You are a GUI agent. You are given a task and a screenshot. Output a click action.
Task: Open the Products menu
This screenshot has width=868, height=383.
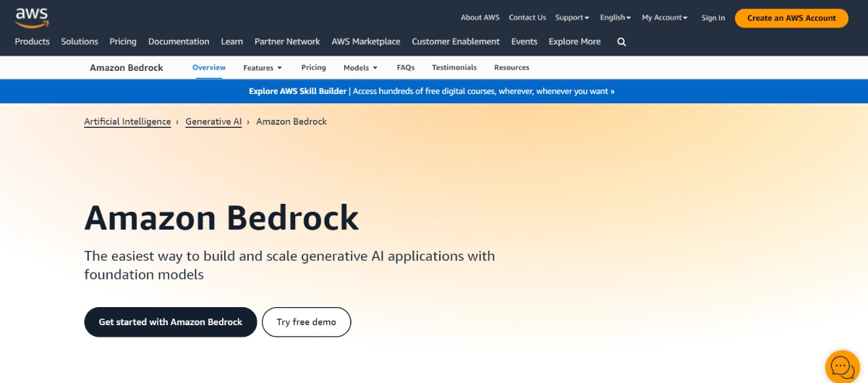click(x=33, y=42)
